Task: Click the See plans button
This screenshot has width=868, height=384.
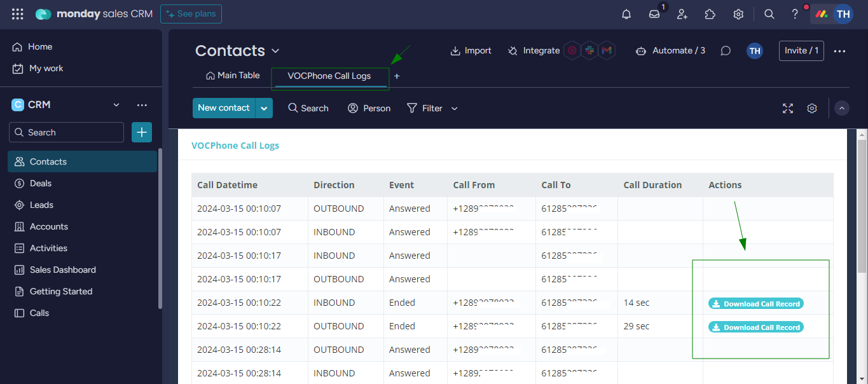Action: click(191, 14)
